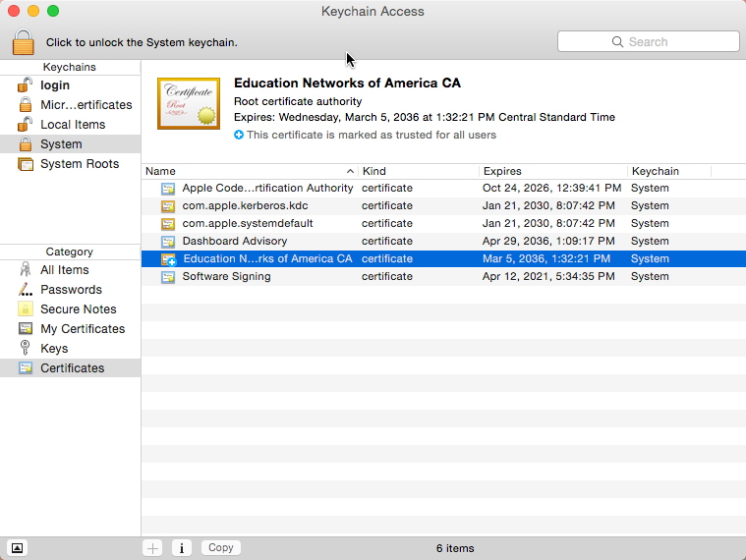746x560 pixels.
Task: Sort by the Kind column header
Action: click(419, 171)
